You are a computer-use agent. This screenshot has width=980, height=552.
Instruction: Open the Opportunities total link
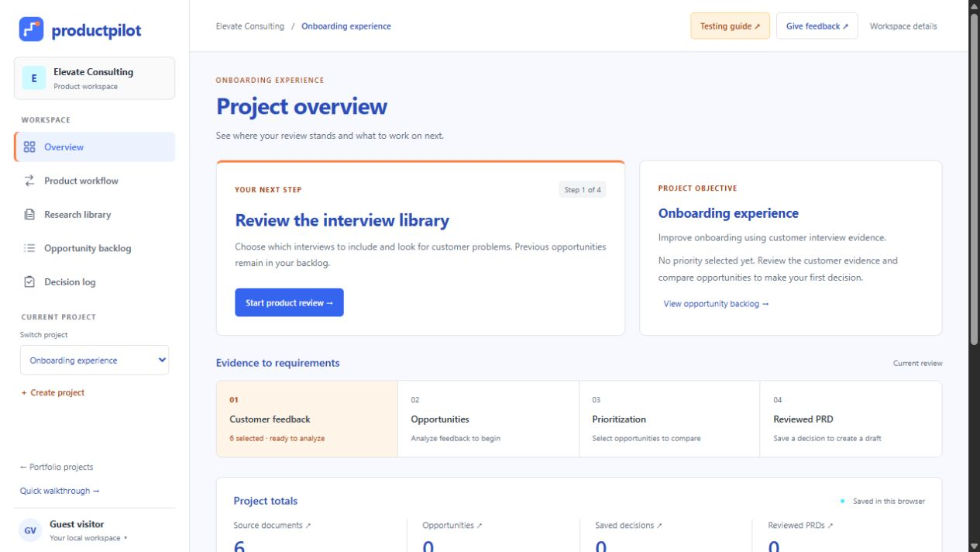[x=452, y=526]
